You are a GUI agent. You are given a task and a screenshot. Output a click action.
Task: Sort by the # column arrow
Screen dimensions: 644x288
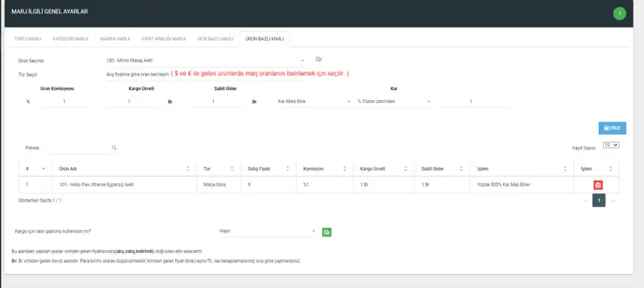click(x=44, y=168)
